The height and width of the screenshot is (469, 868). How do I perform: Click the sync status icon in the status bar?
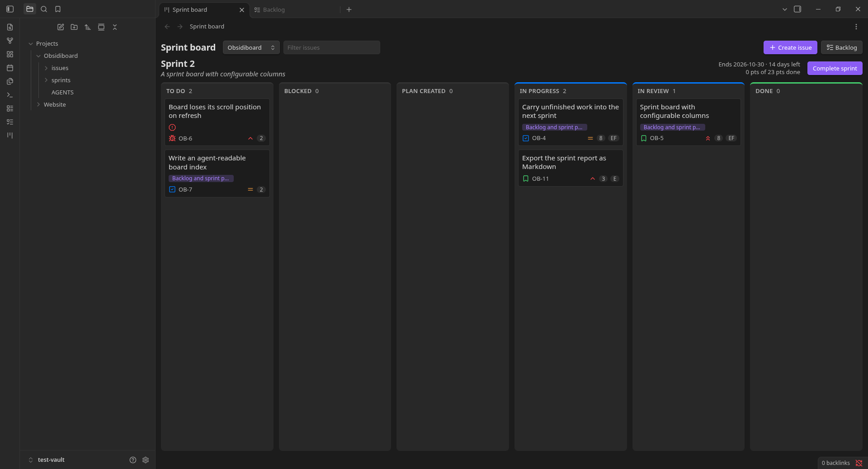859,463
